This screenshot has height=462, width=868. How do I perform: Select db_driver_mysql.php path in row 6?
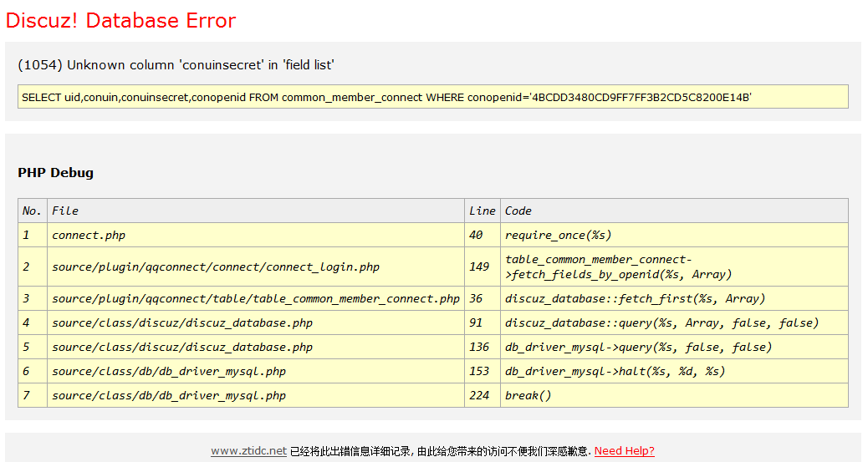click(x=169, y=372)
